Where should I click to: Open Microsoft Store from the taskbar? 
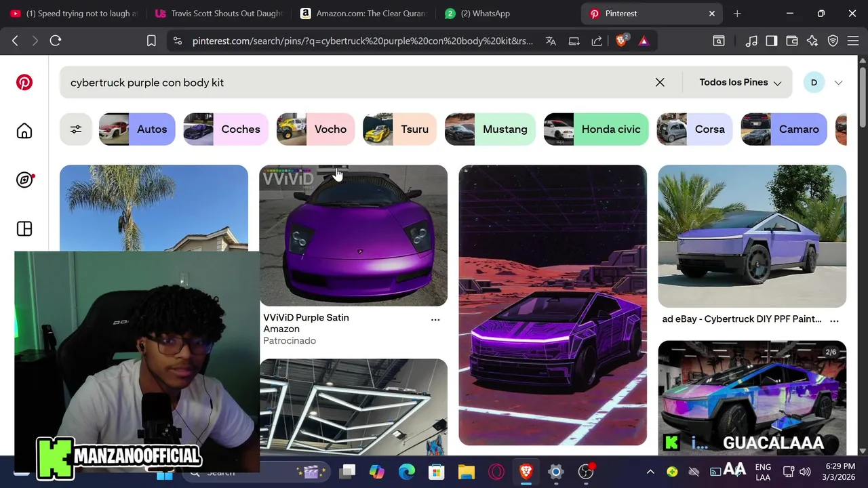pyautogui.click(x=437, y=472)
